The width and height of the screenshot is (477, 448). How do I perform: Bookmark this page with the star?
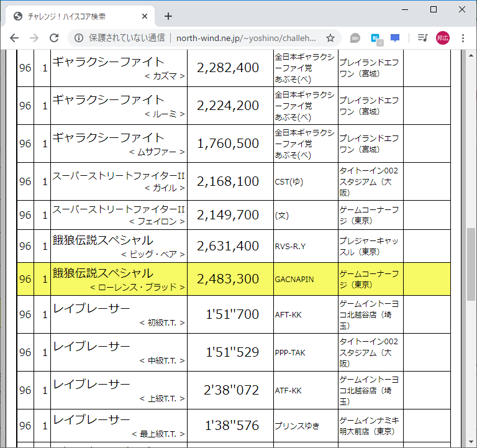[330, 38]
